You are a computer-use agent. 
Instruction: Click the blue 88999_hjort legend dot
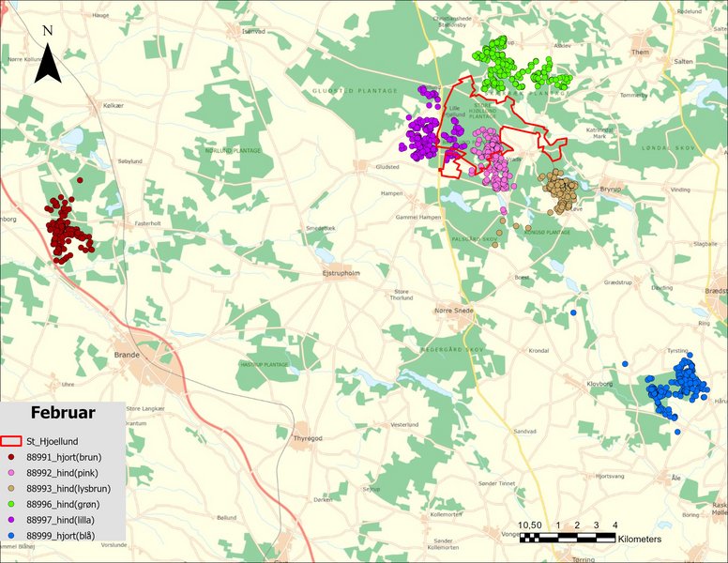11,536
